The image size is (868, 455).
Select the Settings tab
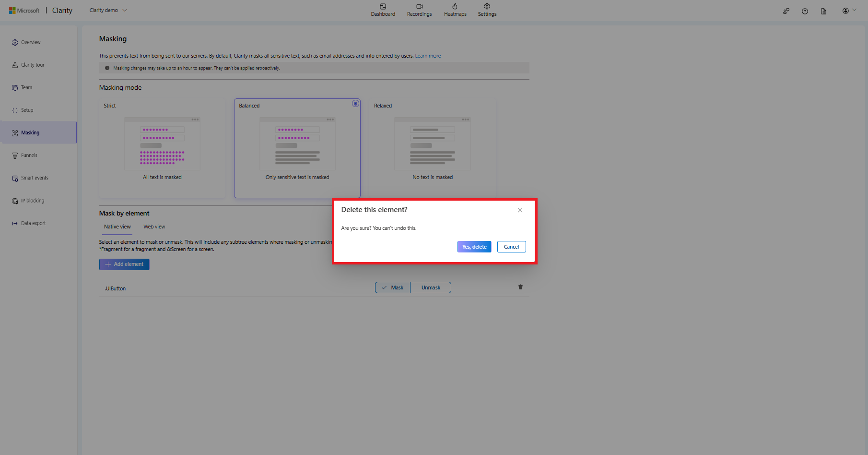pyautogui.click(x=487, y=10)
